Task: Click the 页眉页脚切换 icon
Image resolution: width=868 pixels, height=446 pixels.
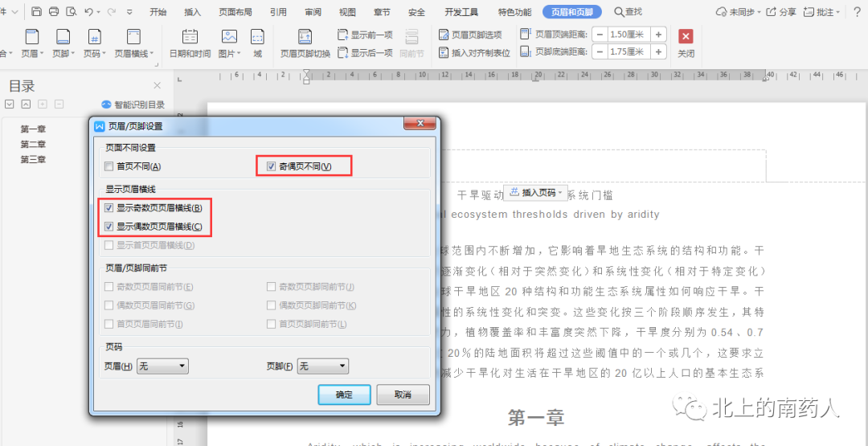Action: (305, 43)
